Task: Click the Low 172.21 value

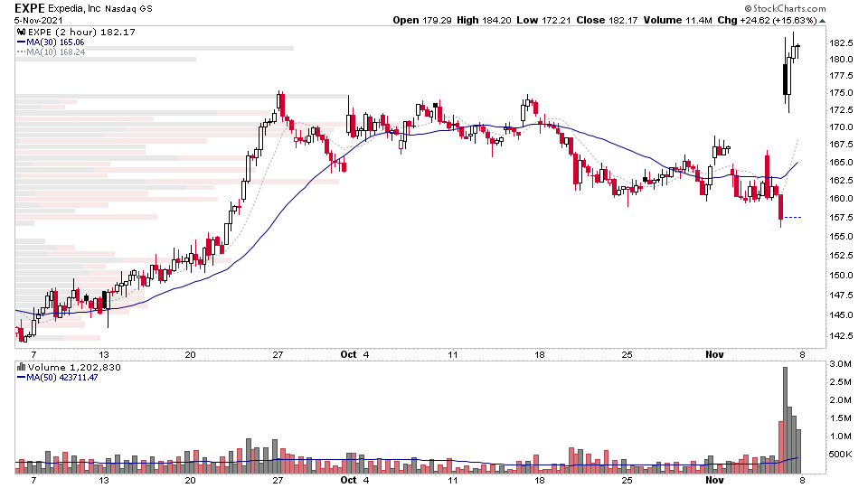Action: coord(542,20)
